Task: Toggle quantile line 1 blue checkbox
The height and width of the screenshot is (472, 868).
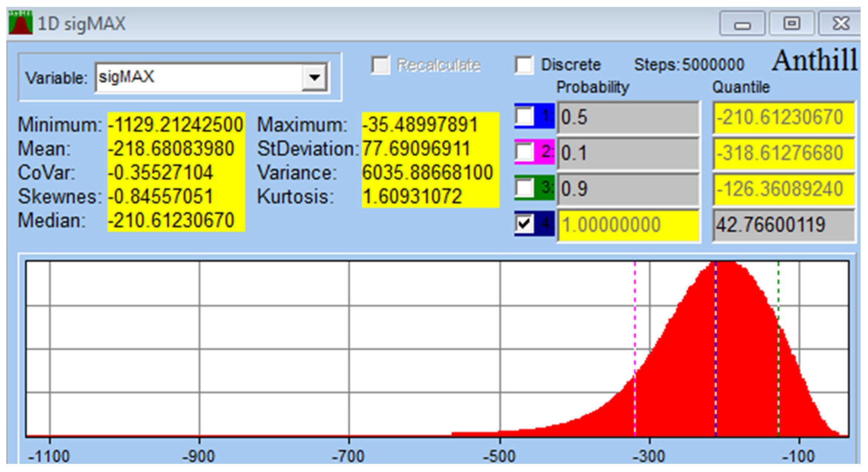Action: pos(524,117)
